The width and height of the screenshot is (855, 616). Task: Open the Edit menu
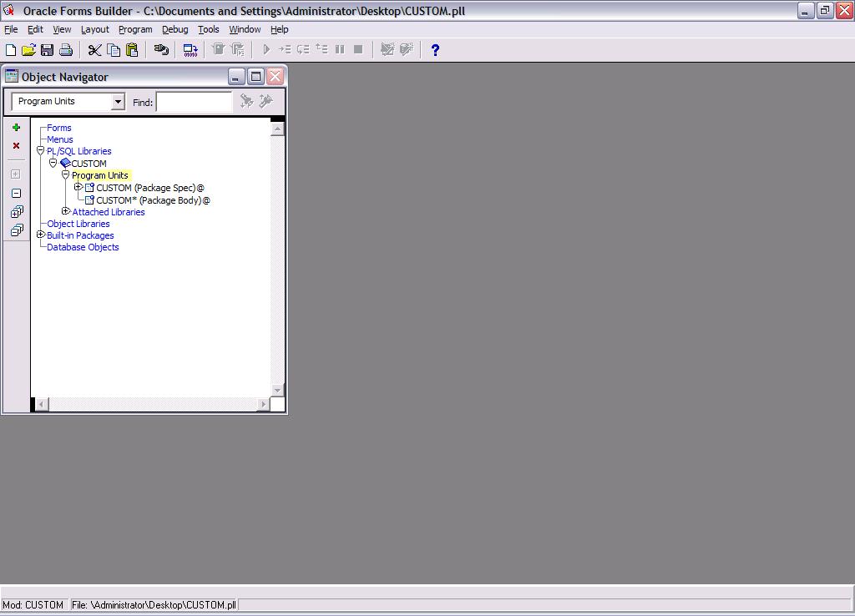35,29
